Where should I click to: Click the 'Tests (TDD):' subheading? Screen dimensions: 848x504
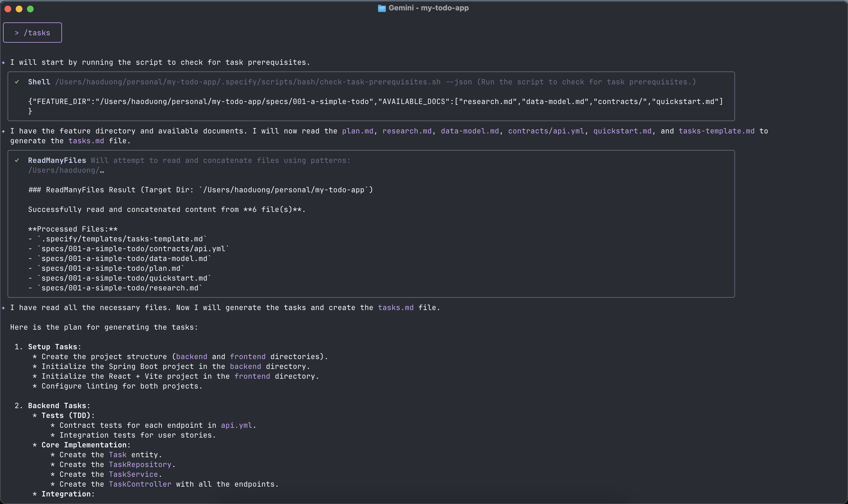click(68, 416)
